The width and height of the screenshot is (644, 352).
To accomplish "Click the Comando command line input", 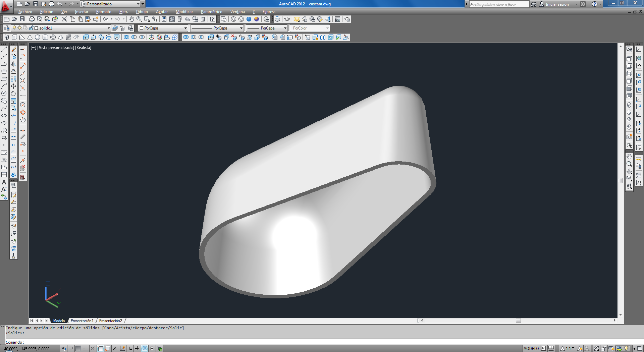I will pyautogui.click(x=322, y=342).
